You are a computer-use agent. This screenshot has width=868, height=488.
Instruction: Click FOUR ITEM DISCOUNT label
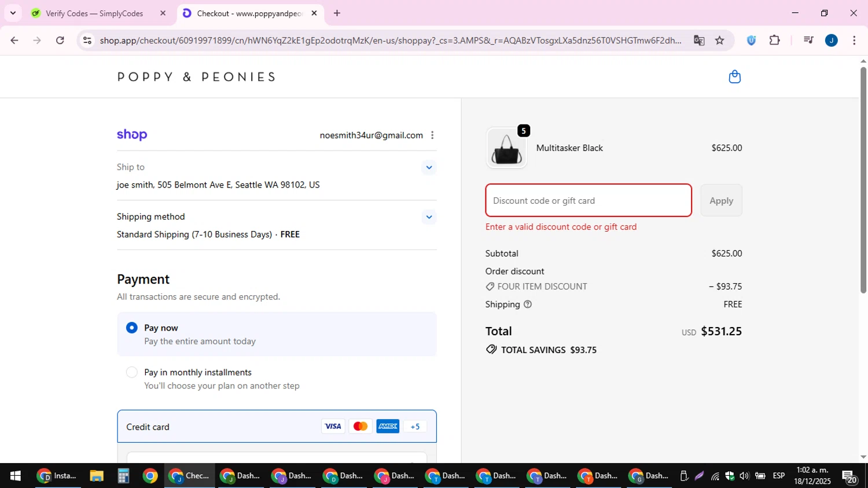click(x=542, y=287)
